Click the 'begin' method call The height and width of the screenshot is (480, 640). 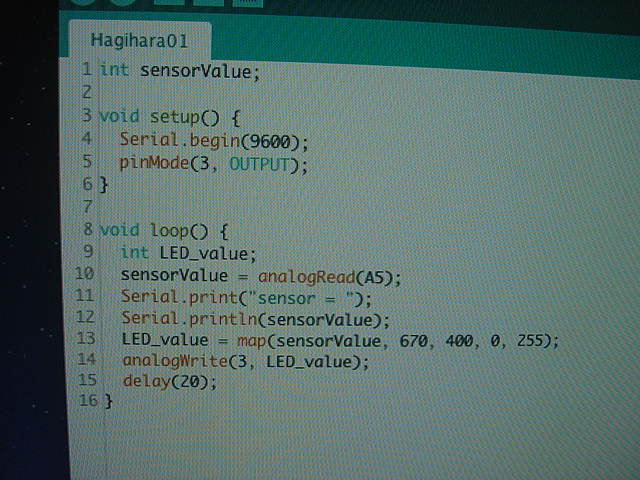[215, 141]
